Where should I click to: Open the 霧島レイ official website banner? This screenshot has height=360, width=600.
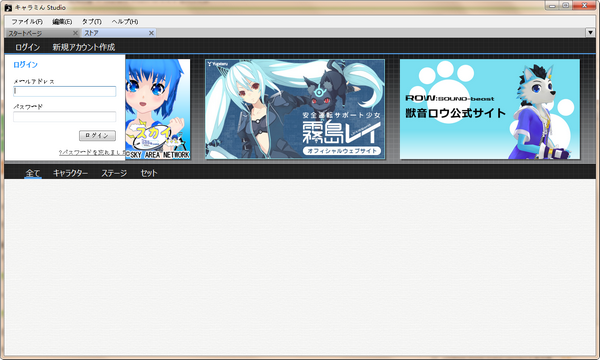pyautogui.click(x=295, y=109)
